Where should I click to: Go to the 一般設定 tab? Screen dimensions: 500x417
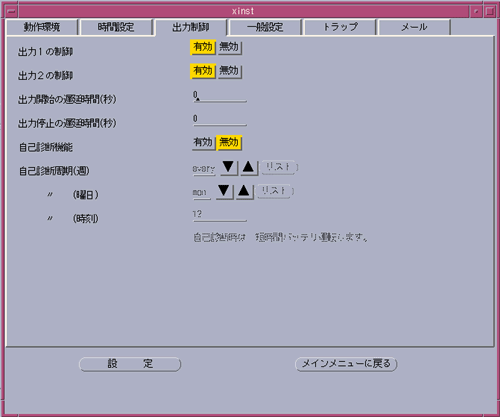[265, 27]
